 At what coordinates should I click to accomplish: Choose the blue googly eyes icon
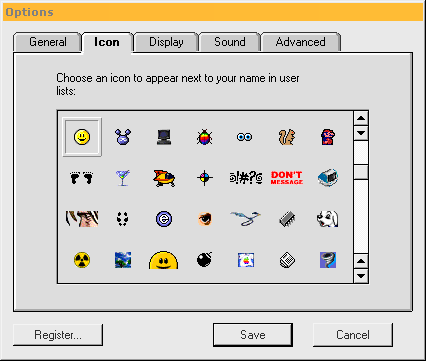244,137
